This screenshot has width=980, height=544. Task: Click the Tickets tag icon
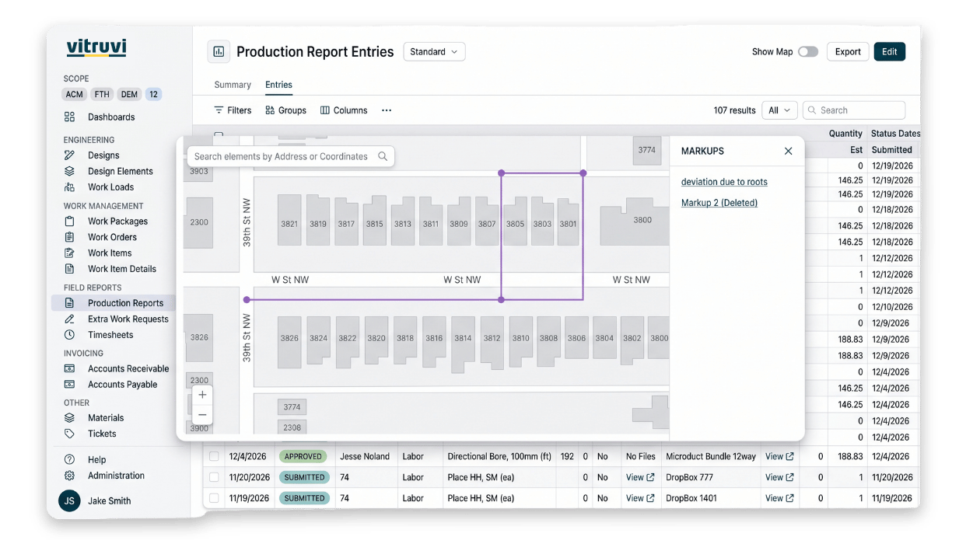pyautogui.click(x=70, y=434)
